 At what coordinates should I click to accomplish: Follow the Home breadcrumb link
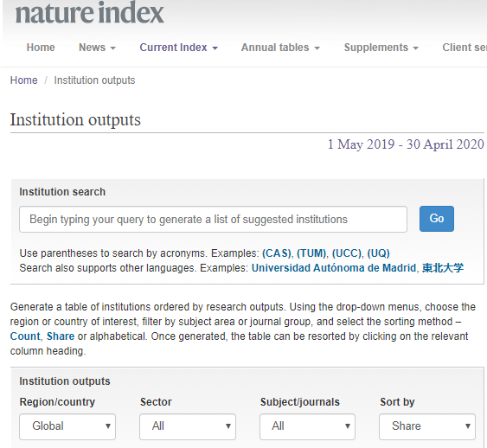23,80
